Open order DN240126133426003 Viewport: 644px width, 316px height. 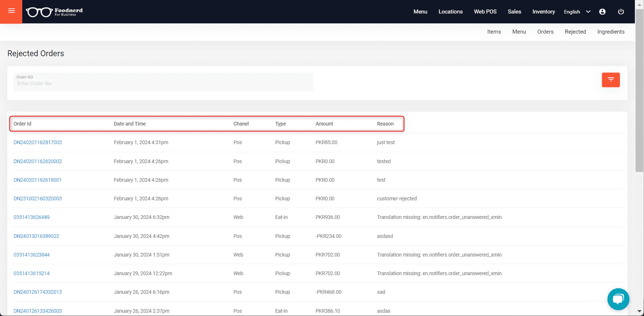(38, 311)
